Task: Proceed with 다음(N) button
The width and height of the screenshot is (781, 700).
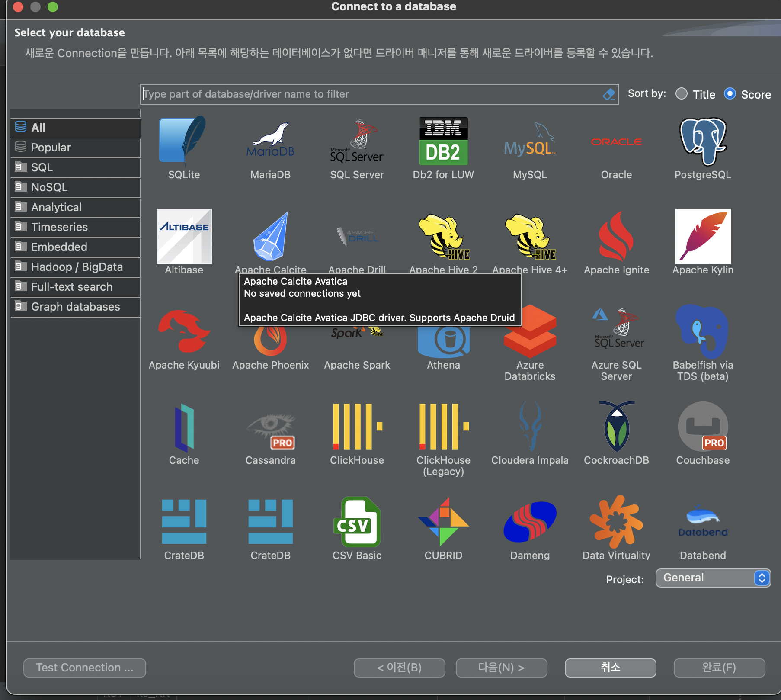Action: click(x=502, y=668)
